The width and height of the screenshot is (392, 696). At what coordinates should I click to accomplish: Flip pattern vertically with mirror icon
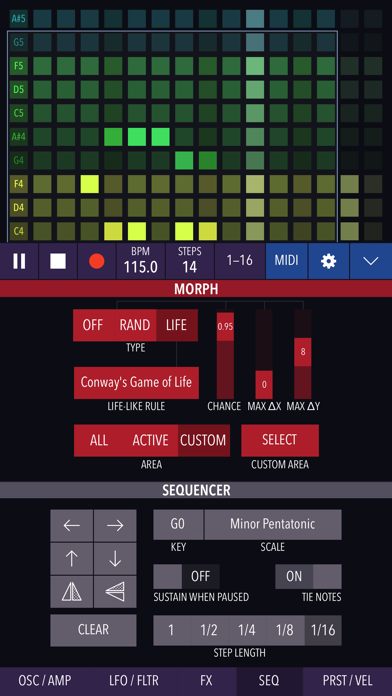click(115, 592)
